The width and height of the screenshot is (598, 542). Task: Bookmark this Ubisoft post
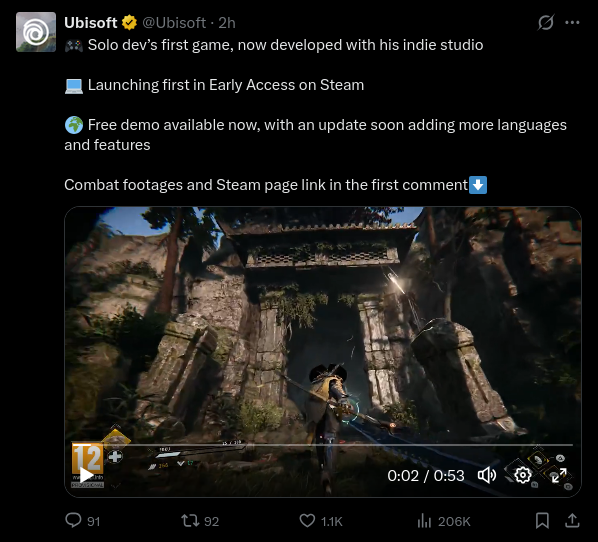point(542,521)
